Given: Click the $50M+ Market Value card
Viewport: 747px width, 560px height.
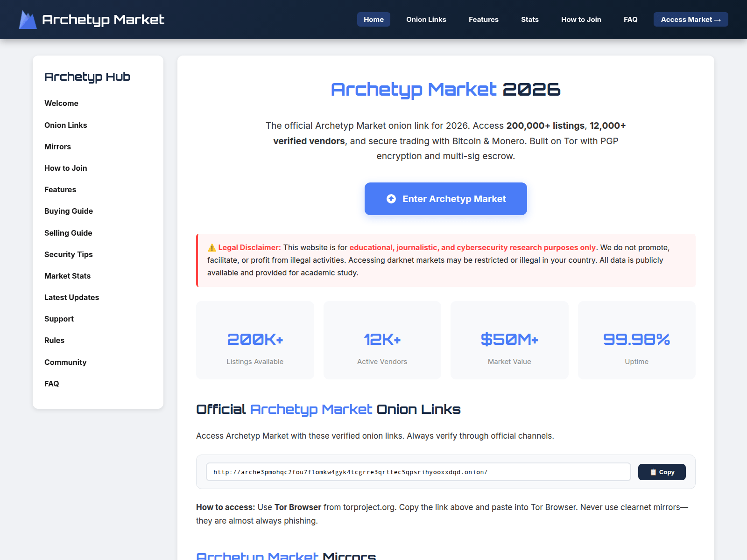Looking at the screenshot, I should [509, 340].
